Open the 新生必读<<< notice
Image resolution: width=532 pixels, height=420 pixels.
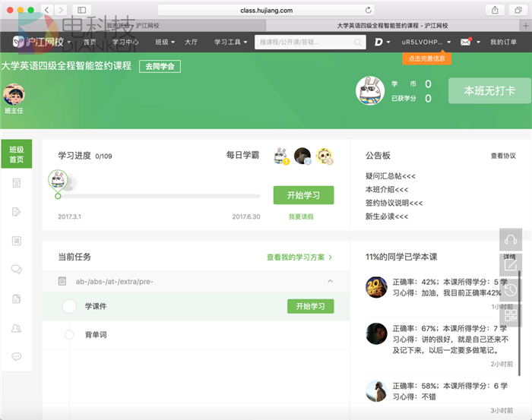coord(387,216)
